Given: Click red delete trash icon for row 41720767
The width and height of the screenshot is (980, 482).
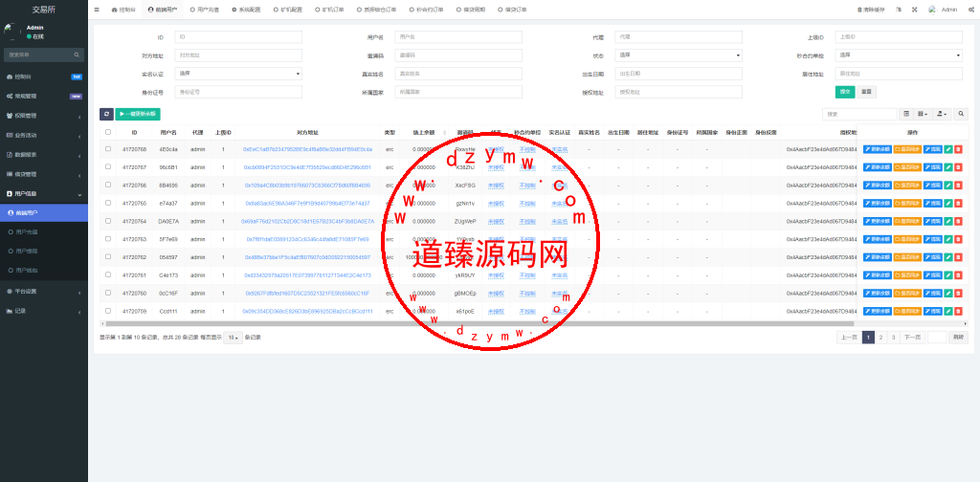Looking at the screenshot, I should click(x=958, y=167).
